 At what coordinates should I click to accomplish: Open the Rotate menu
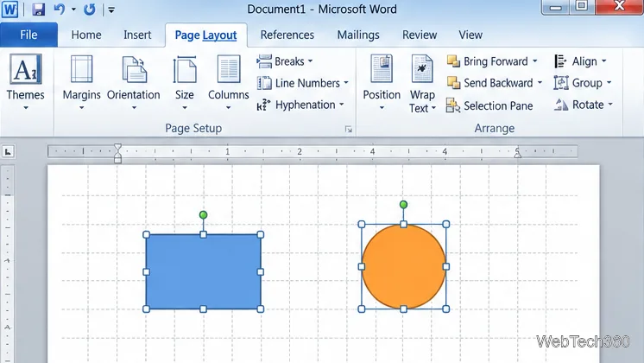pos(584,105)
